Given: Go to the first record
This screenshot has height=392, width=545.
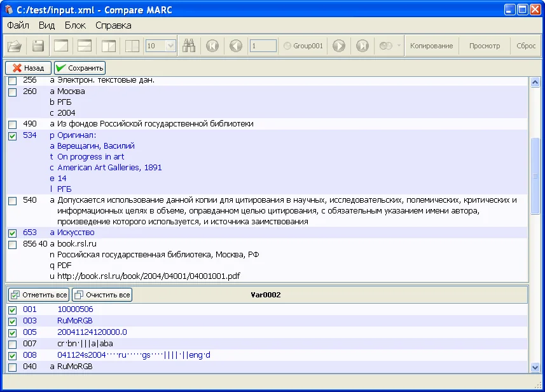Looking at the screenshot, I should pos(212,46).
